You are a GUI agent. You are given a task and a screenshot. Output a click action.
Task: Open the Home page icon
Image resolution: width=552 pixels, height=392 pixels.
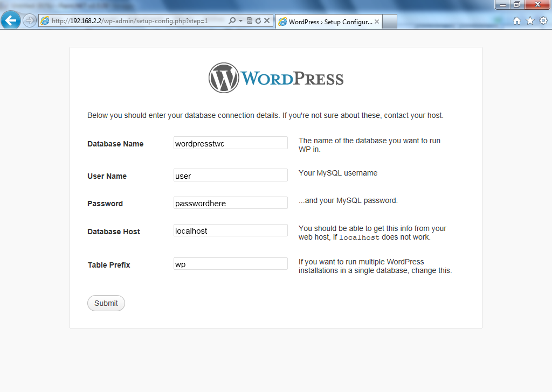517,21
